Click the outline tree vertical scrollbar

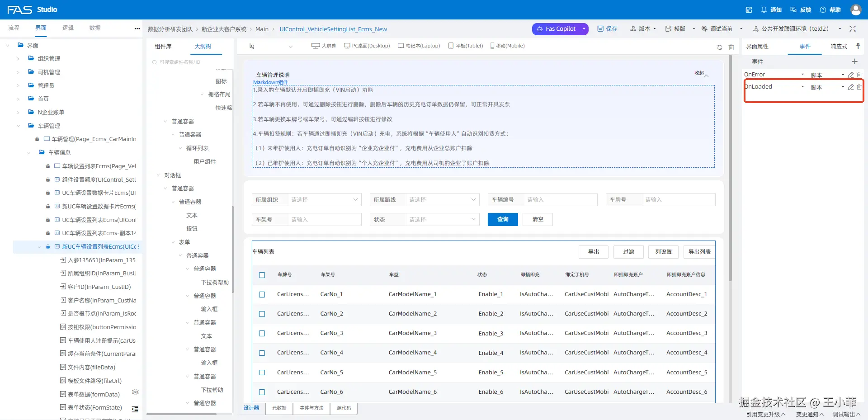tap(233, 249)
